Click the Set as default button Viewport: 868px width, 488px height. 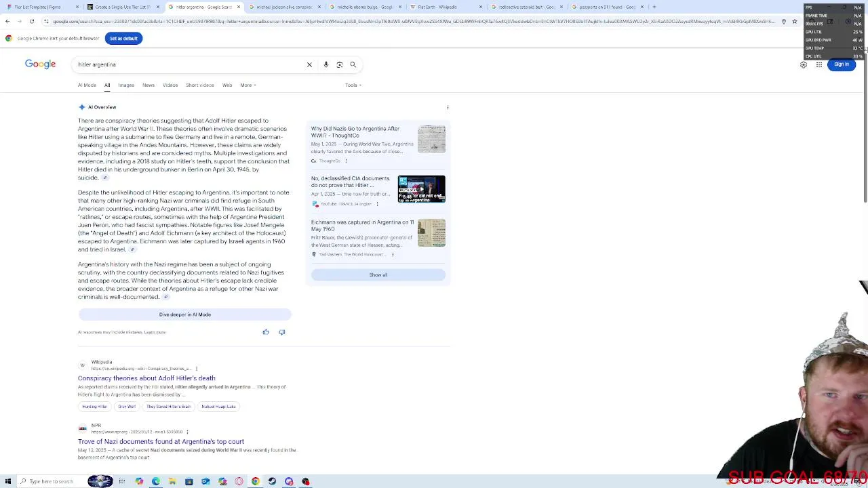tap(123, 39)
